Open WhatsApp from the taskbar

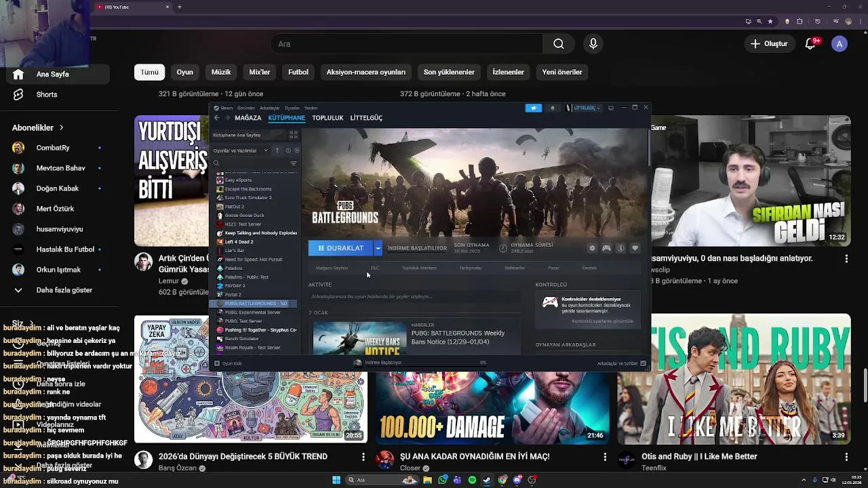point(443,480)
